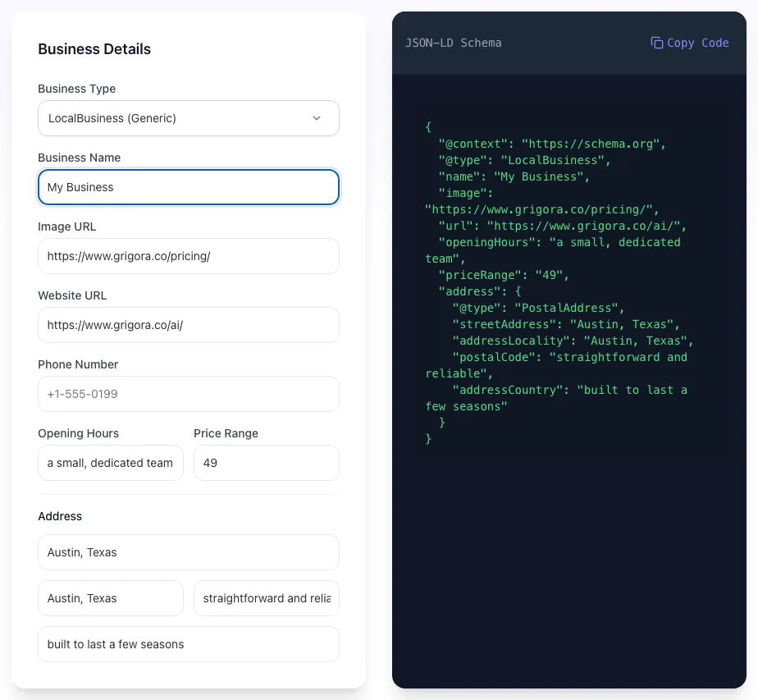Click the 'Website URL' label
Image resolution: width=758 pixels, height=700 pixels.
click(x=72, y=295)
